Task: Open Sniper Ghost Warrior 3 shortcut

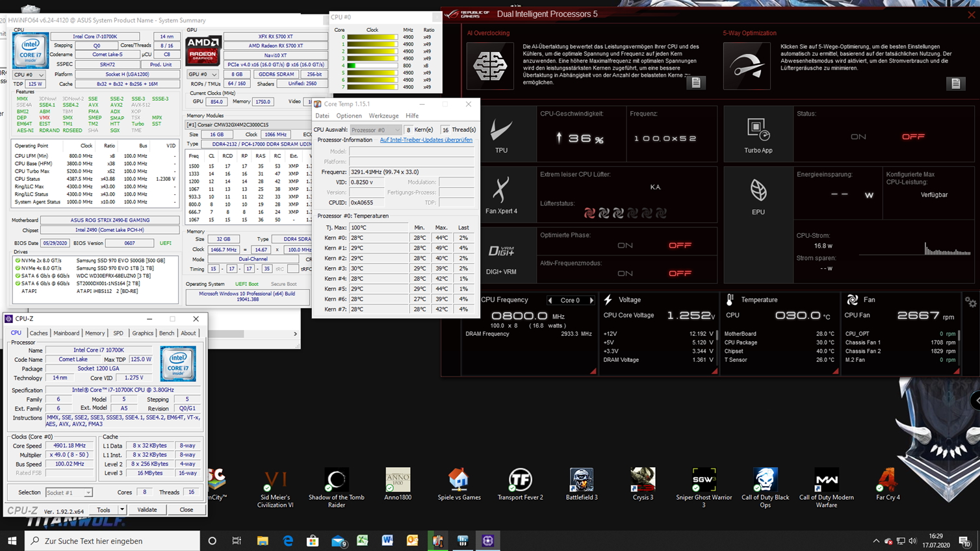Action: pyautogui.click(x=704, y=488)
